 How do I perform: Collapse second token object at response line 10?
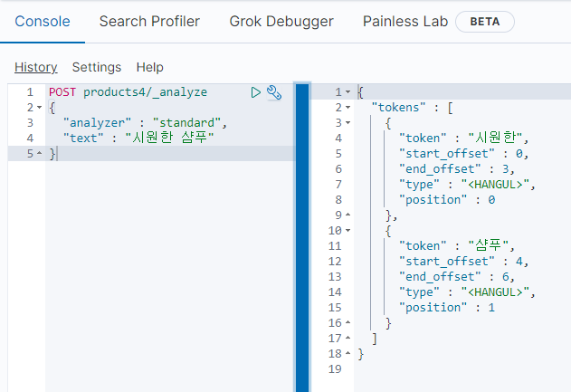pos(349,231)
